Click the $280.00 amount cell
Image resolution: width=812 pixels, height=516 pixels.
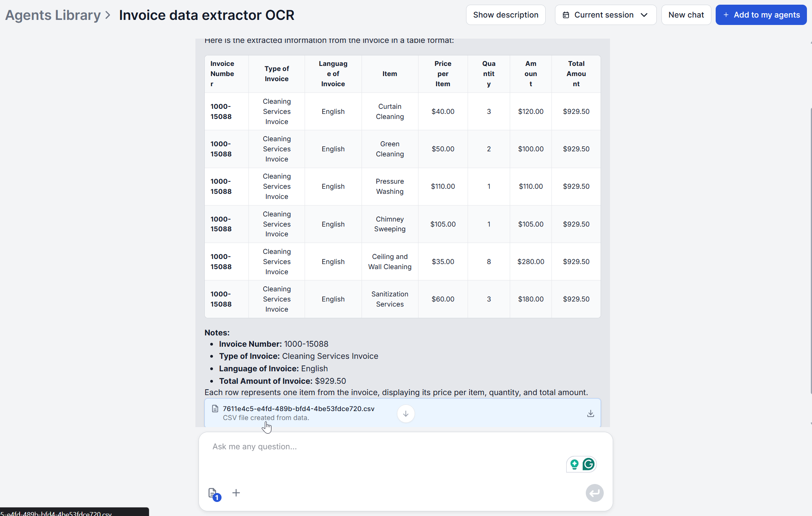(530, 262)
